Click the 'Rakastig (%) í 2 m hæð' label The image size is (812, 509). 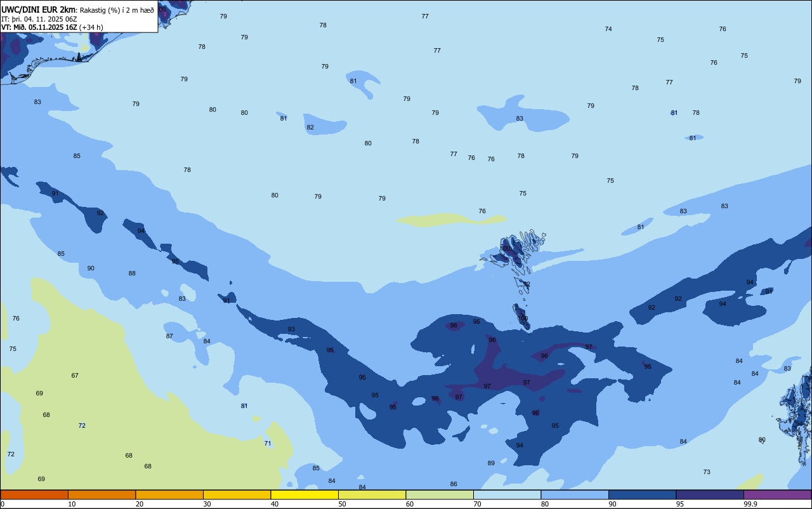pos(117,10)
